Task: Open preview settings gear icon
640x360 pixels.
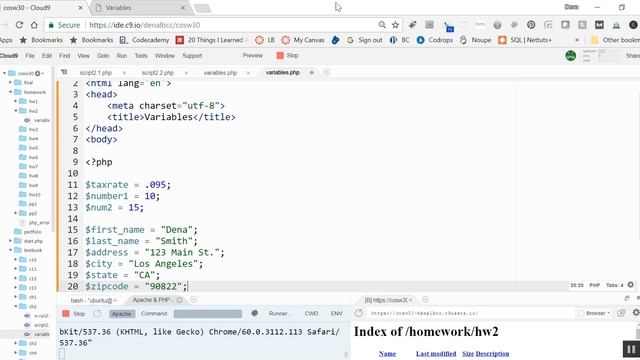Action: [636, 313]
